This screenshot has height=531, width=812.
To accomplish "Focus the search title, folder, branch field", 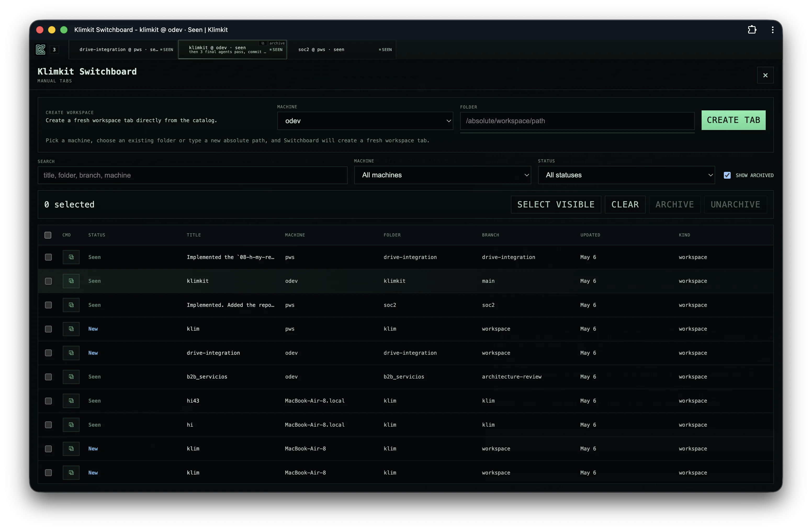I will click(x=193, y=175).
